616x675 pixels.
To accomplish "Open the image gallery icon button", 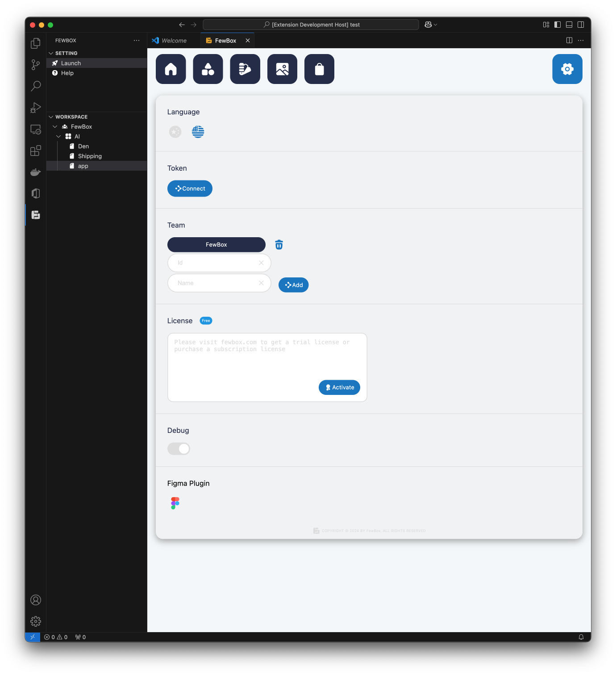I will [x=282, y=69].
